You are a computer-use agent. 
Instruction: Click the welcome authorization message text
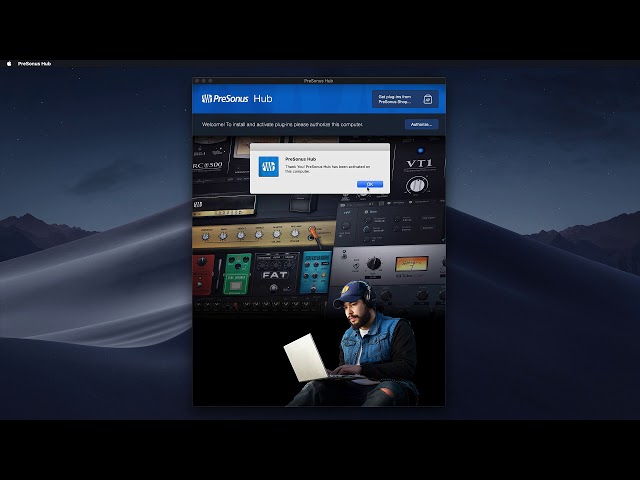[282, 124]
